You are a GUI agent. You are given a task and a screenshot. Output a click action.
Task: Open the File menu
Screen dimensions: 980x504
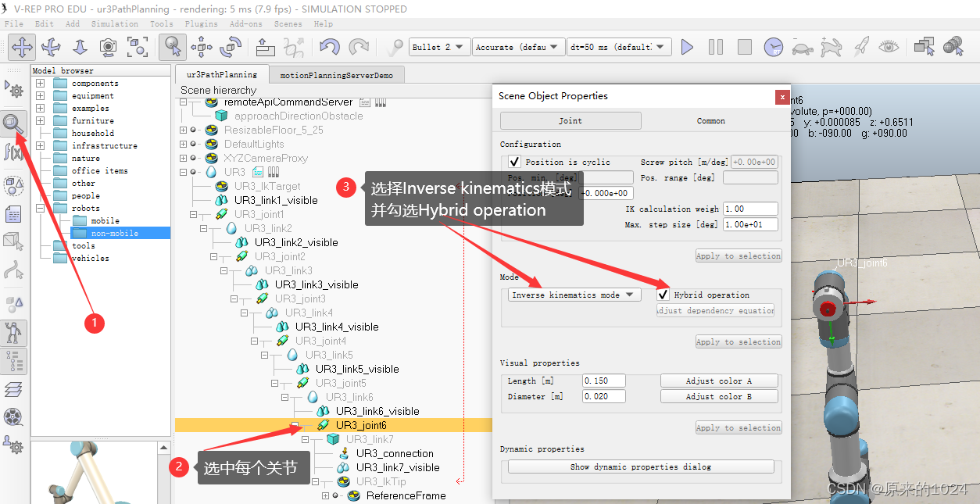(x=13, y=24)
